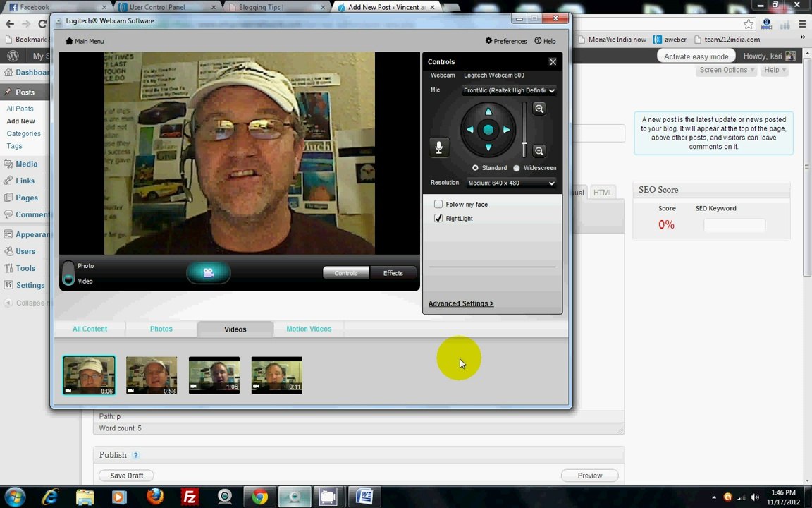Image resolution: width=812 pixels, height=508 pixels.
Task: Uncheck the RightLight checkbox
Action: tap(438, 218)
